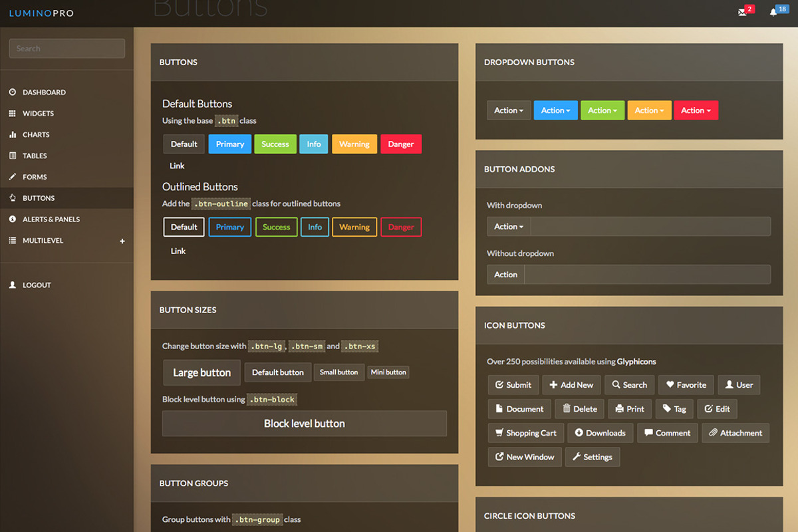The height and width of the screenshot is (532, 798).
Task: Click the Delete trash button
Action: [579, 409]
